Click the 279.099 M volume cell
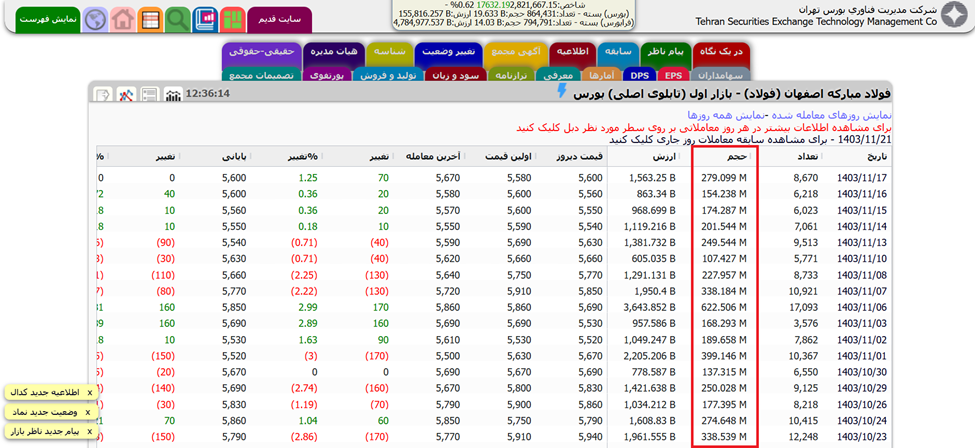975x448 pixels. 724,178
